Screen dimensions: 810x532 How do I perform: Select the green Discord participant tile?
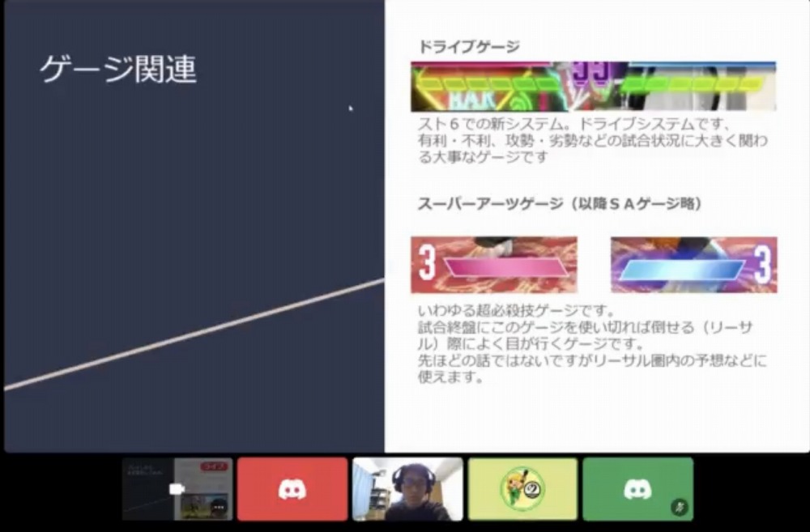[x=638, y=489]
